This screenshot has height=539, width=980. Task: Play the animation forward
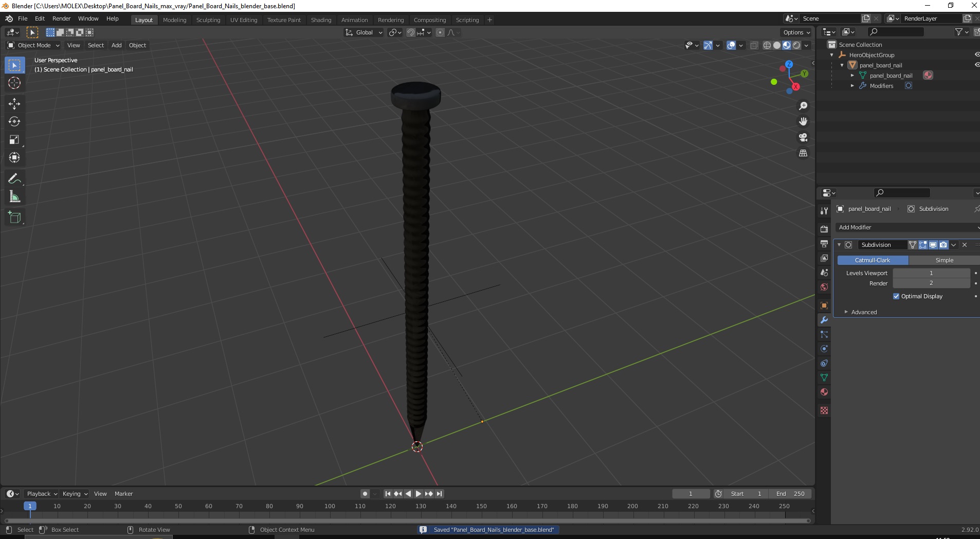tap(419, 494)
